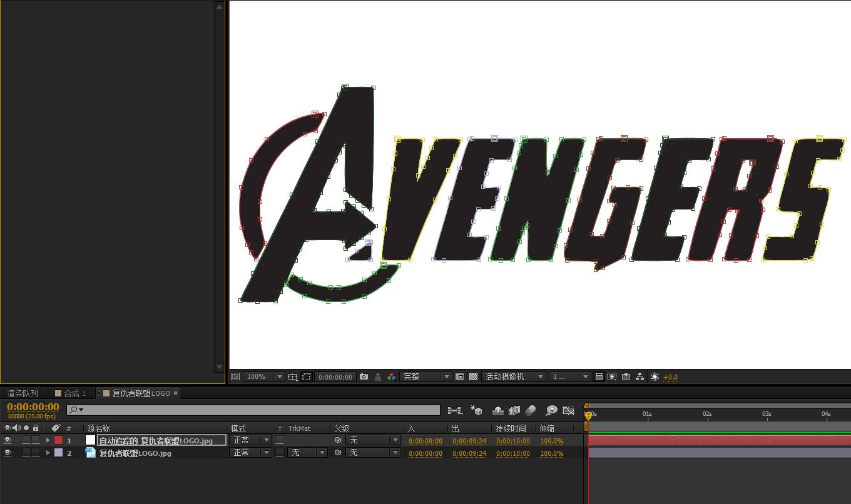
Task: Toggle the transparency grid checkerboard icon
Action: coord(474,376)
